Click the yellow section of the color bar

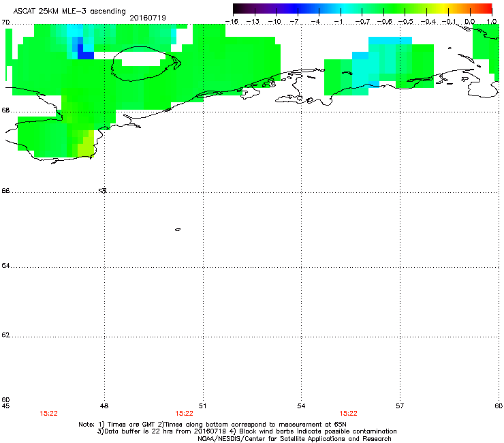click(x=443, y=8)
